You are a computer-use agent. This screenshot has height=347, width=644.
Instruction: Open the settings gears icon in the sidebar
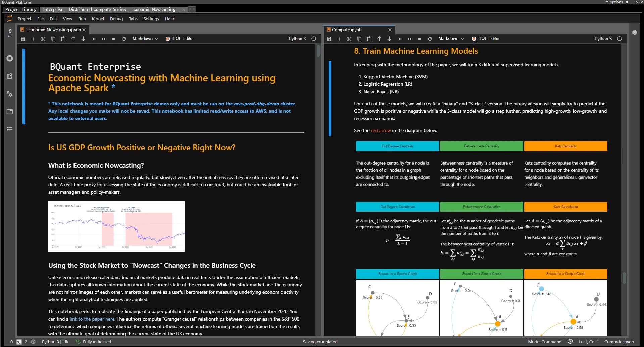pos(10,94)
